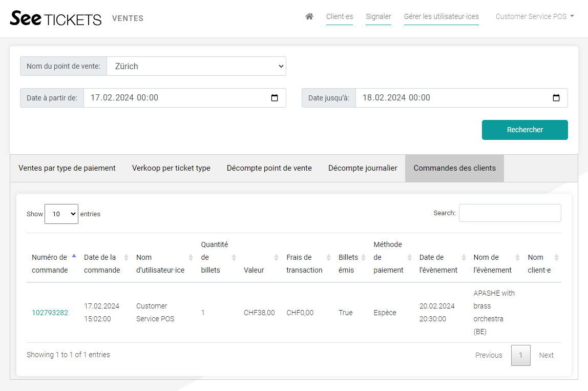
Task: Open calendar picker for 'Date jusqu'à'
Action: coord(556,98)
